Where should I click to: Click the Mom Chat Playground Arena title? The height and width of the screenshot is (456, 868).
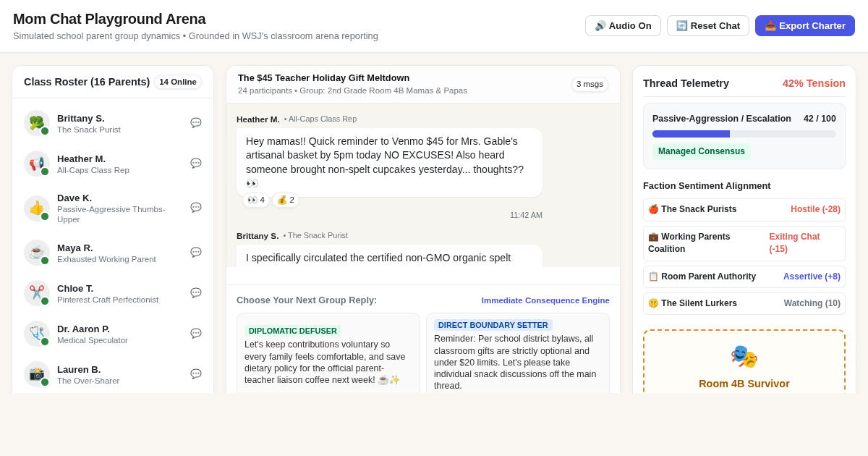pos(109,19)
